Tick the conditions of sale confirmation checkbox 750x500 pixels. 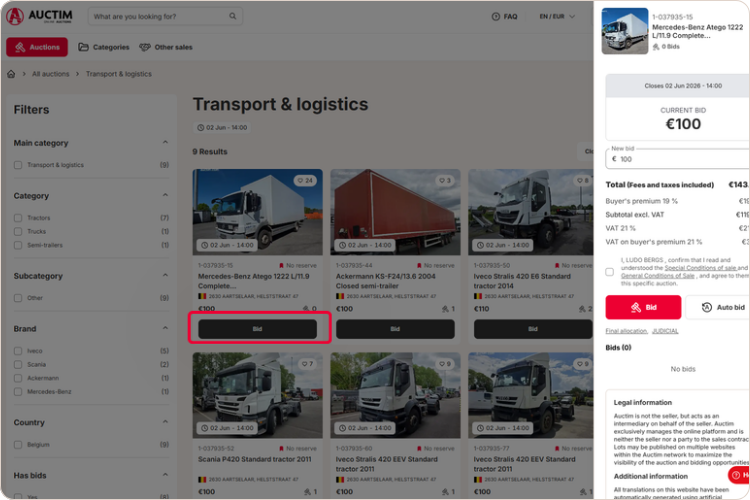609,272
